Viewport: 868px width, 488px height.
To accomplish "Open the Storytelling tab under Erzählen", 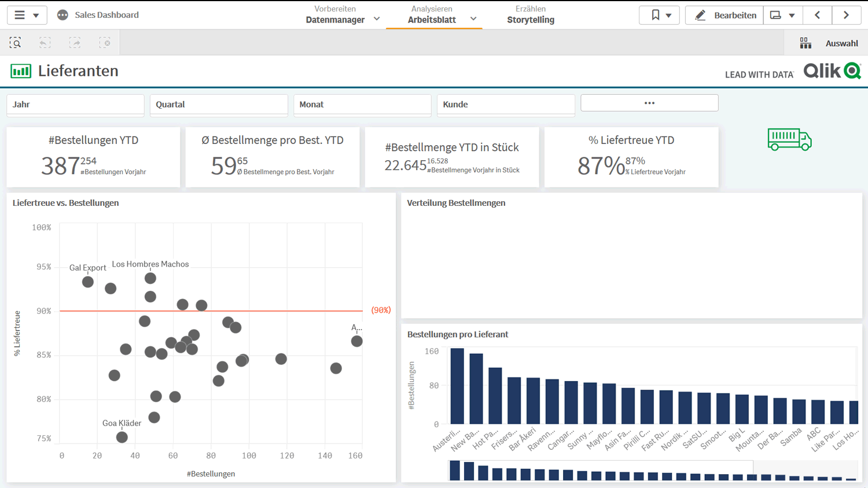I will [531, 20].
